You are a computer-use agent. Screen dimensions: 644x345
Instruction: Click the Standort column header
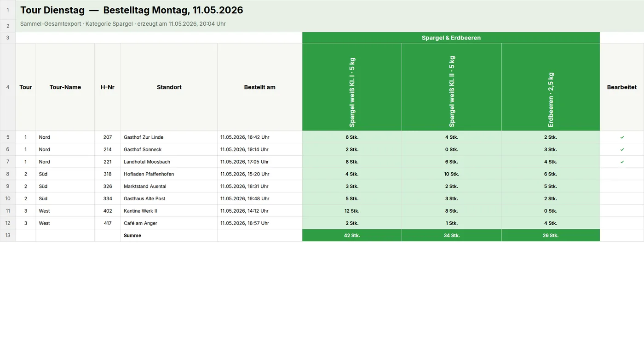(x=169, y=87)
